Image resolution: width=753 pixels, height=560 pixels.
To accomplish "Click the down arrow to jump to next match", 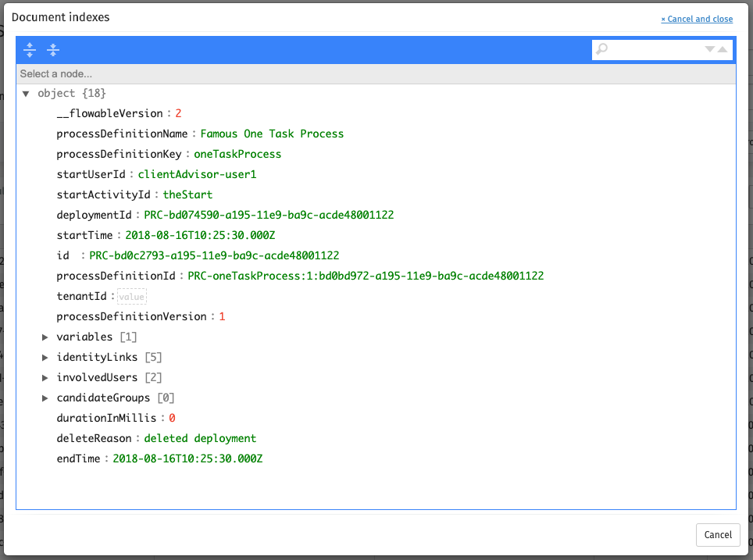I will pyautogui.click(x=709, y=49).
